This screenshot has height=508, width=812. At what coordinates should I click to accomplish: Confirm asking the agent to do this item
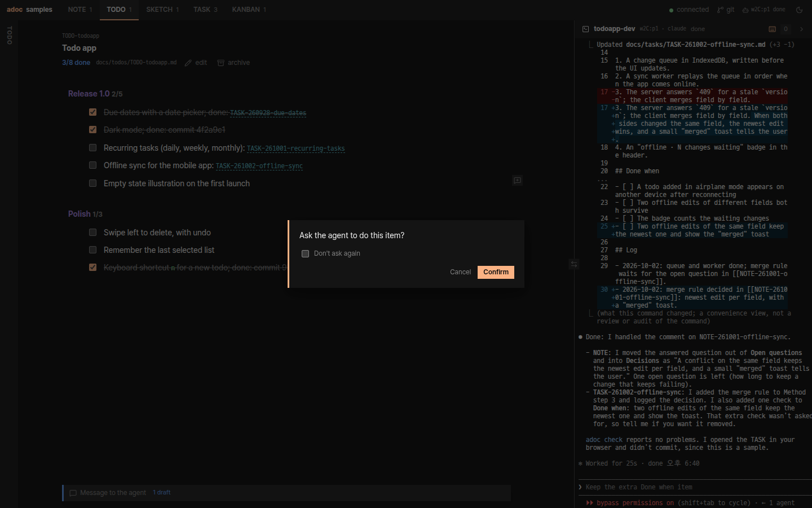coord(496,272)
